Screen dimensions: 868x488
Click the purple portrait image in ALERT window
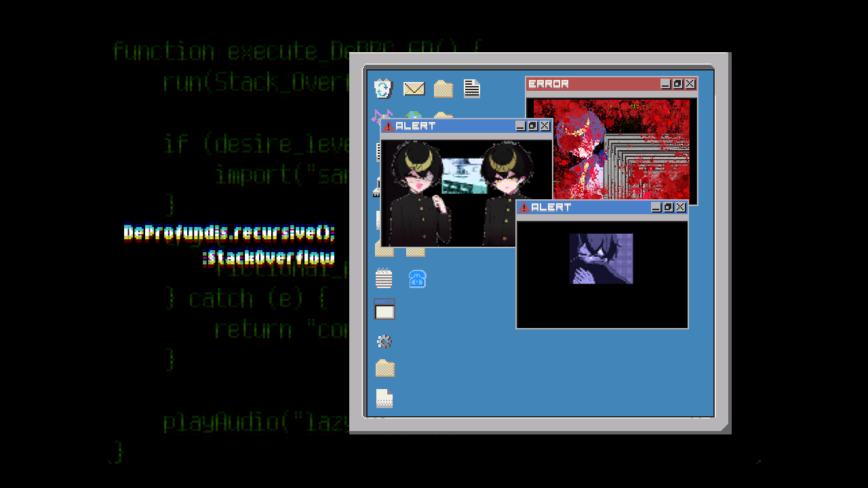[x=601, y=259]
